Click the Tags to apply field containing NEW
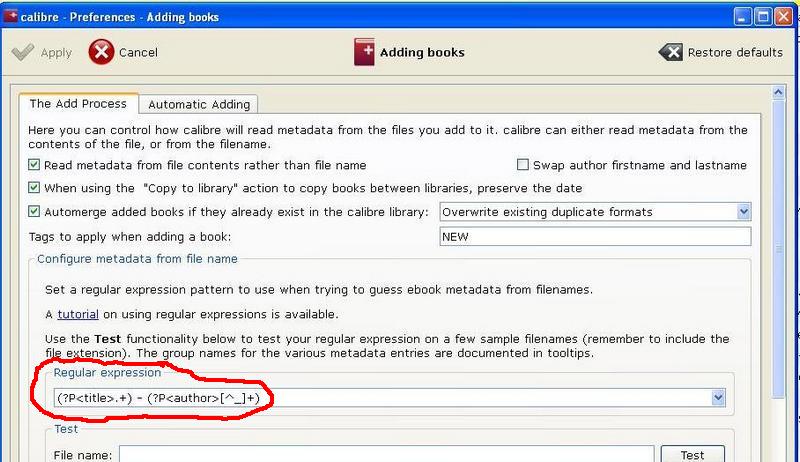The height and width of the screenshot is (462, 800). tap(595, 237)
